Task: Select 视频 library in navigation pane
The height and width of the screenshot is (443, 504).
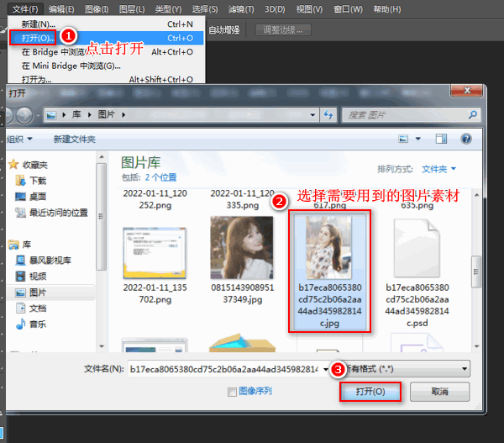Action: tap(38, 277)
